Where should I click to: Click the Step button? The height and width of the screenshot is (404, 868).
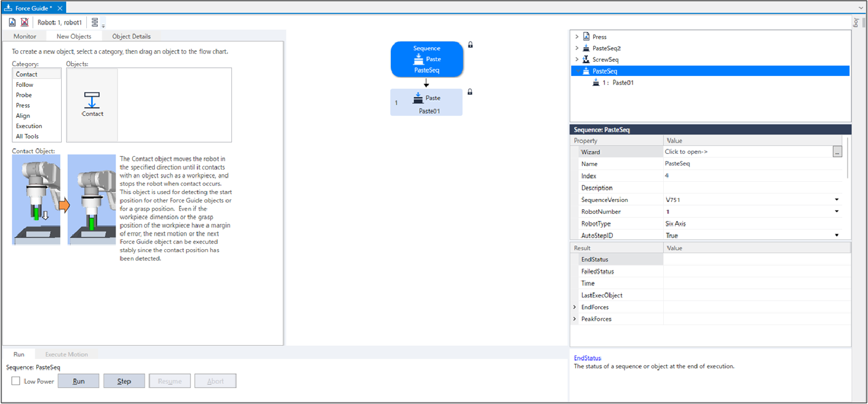click(124, 381)
